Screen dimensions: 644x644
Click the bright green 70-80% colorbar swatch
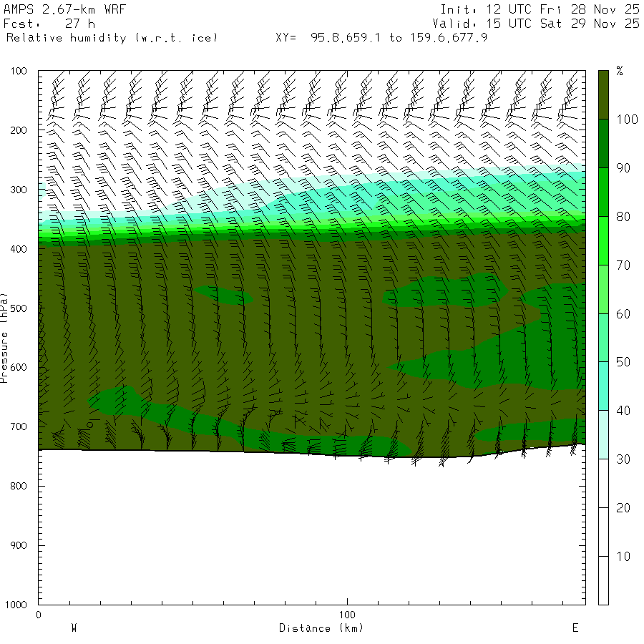(x=603, y=240)
